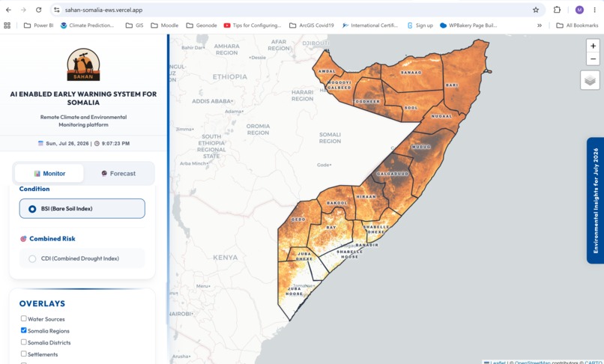Click the sidebar vertical scrollbar
This screenshot has height=364, width=604.
click(167, 303)
